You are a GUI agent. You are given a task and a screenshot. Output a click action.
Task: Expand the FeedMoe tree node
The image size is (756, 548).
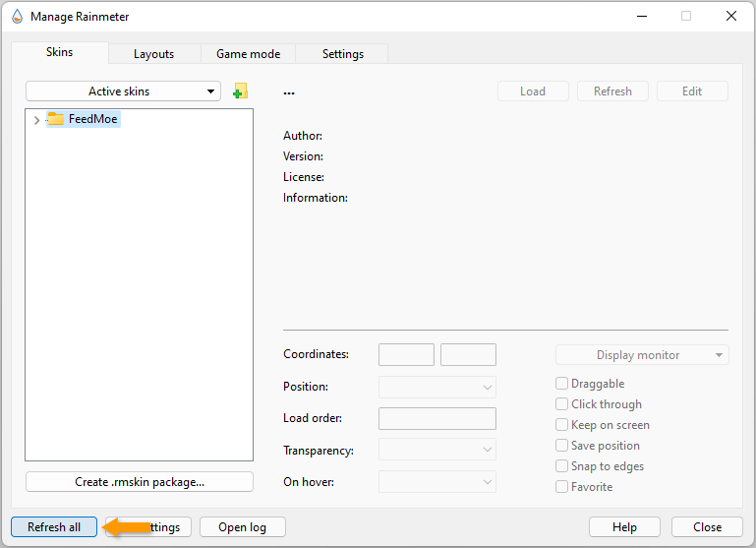pyautogui.click(x=36, y=120)
